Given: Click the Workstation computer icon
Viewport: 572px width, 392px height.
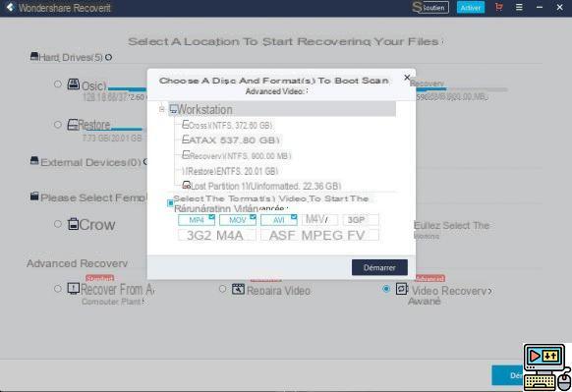Looking at the screenshot, I should tap(173, 109).
